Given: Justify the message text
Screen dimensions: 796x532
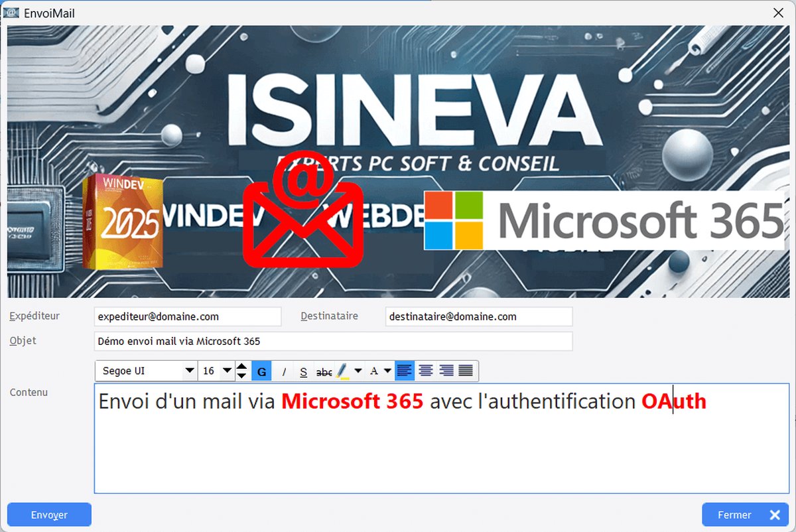Looking at the screenshot, I should [x=464, y=371].
